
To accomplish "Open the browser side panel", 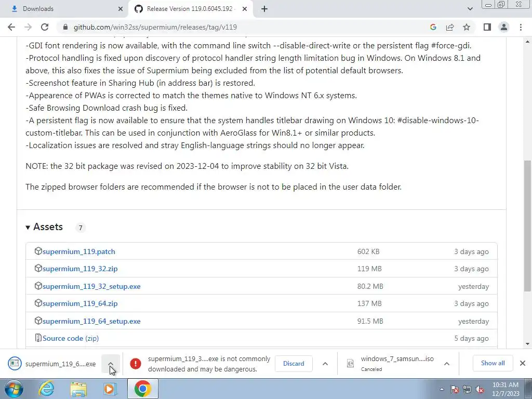I will 487,27.
